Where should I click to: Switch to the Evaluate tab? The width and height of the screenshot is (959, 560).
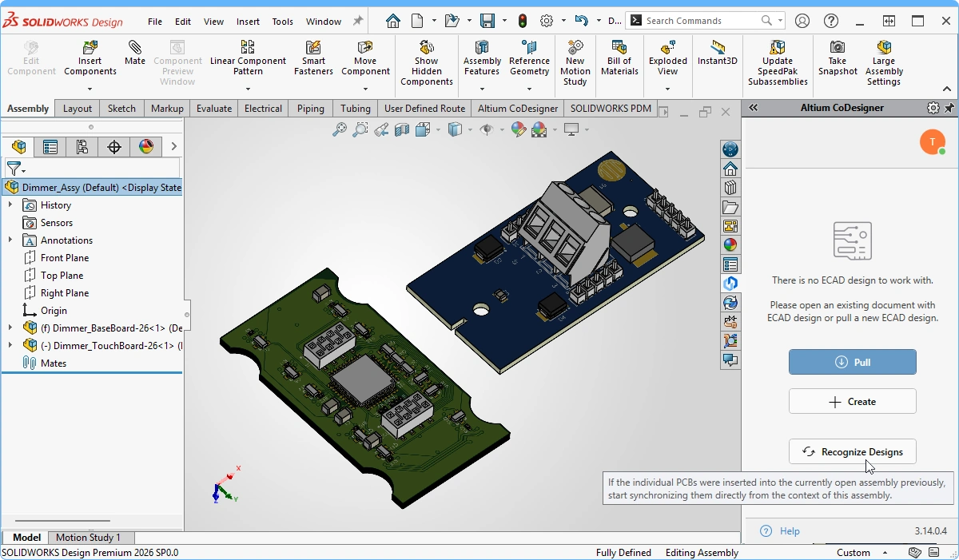pyautogui.click(x=214, y=109)
